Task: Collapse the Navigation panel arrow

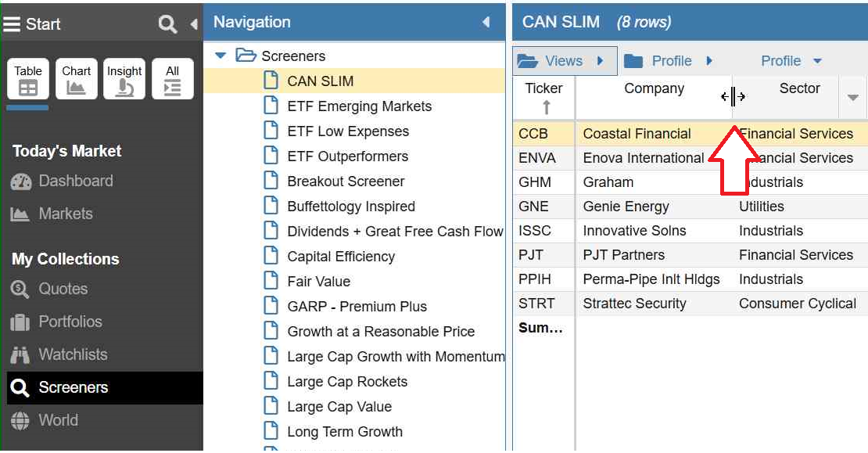Action: (486, 23)
